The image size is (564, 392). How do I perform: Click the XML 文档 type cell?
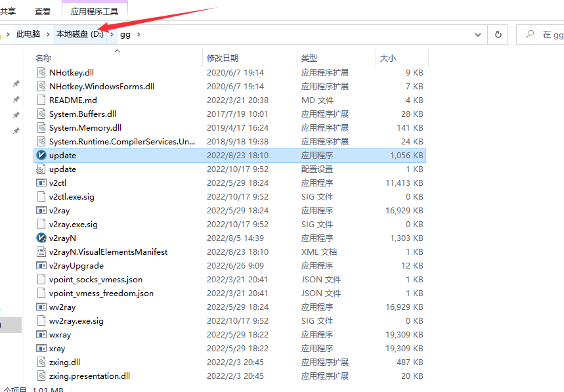pos(319,251)
